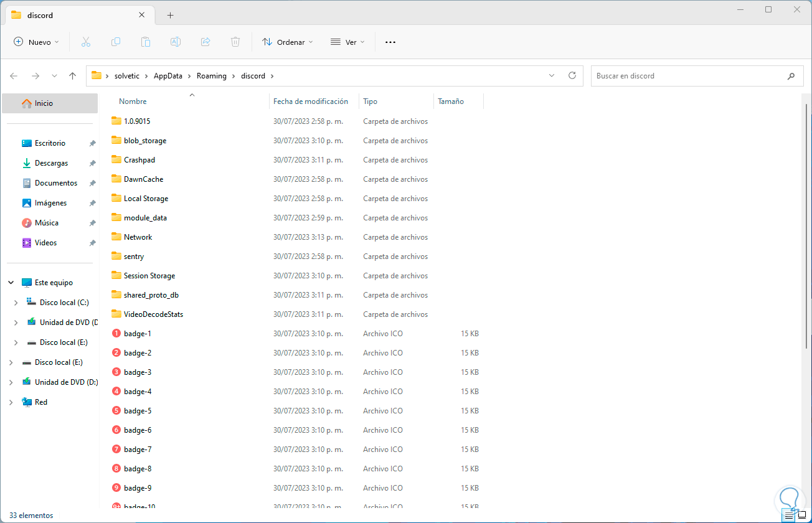Select the Network folder icon
Screen dimensions: 812x523
click(116, 237)
